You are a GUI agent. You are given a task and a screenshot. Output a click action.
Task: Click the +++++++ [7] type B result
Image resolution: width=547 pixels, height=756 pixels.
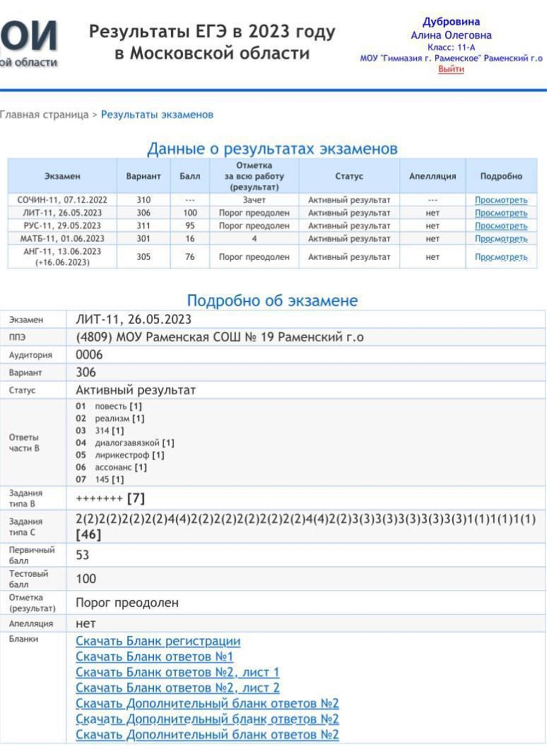point(110,498)
